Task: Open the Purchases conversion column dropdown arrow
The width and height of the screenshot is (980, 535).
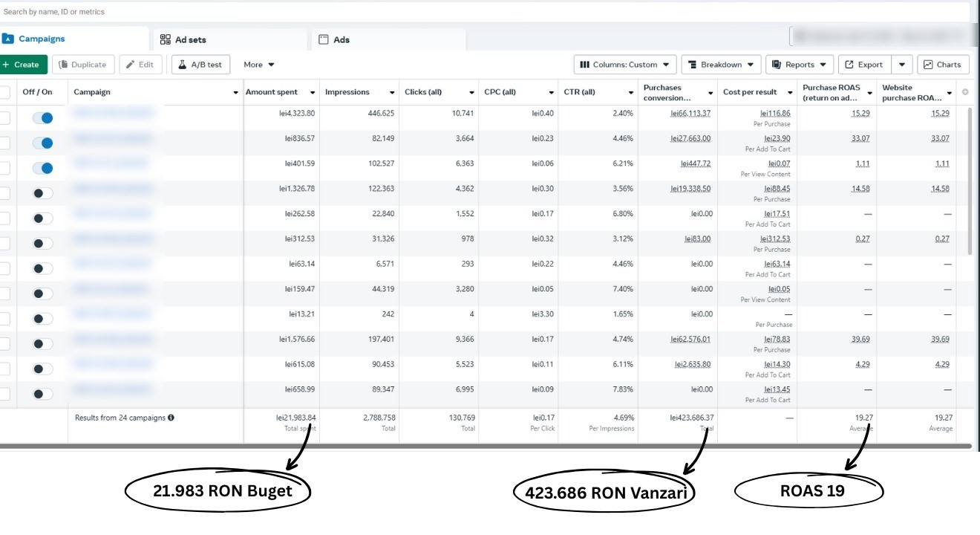Action: 710,93
